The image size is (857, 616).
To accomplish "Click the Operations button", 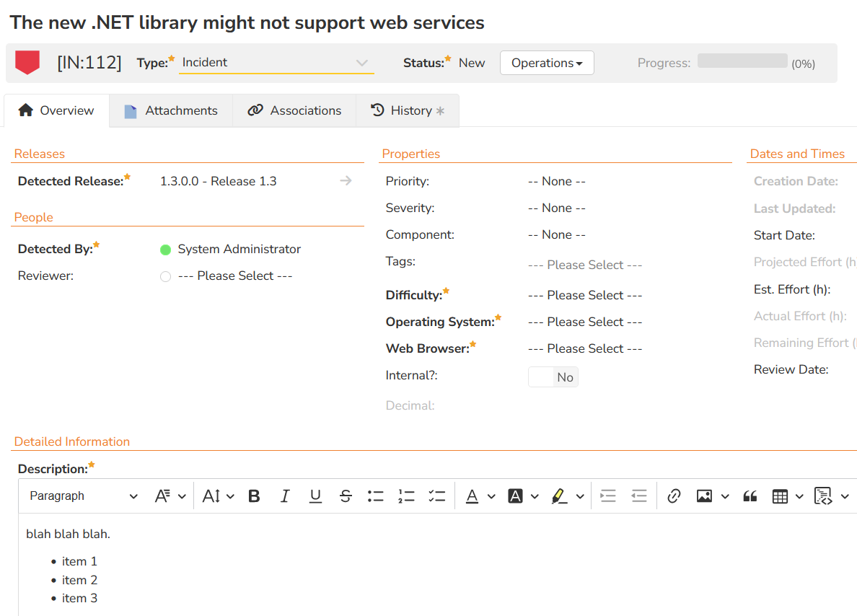I will (x=547, y=63).
